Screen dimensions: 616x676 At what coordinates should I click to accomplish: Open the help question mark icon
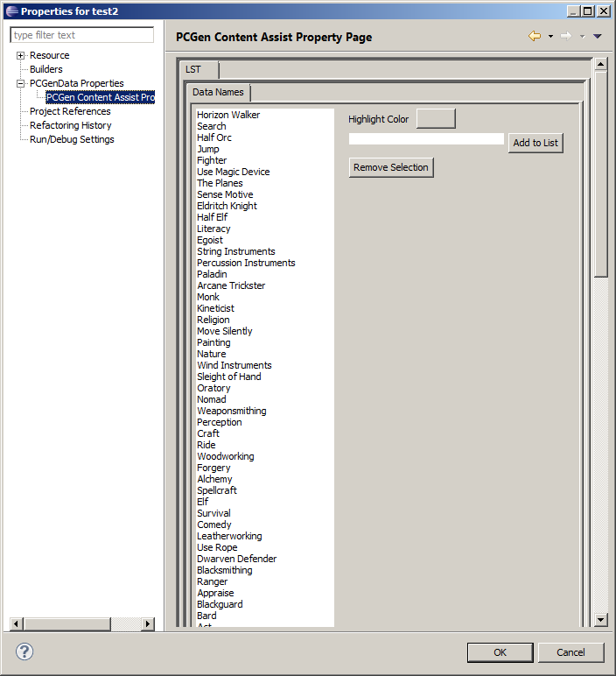pyautogui.click(x=24, y=651)
